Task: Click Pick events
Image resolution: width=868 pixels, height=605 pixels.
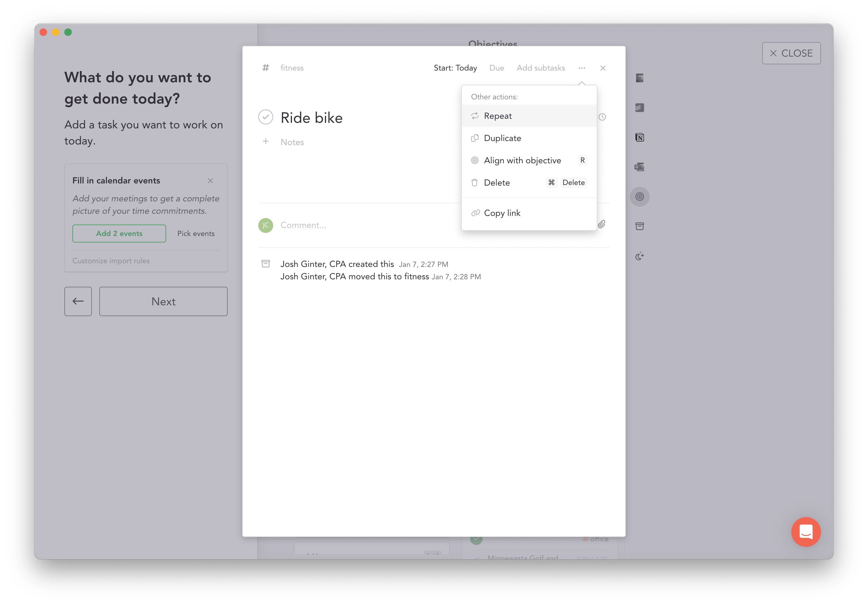Action: click(x=196, y=233)
